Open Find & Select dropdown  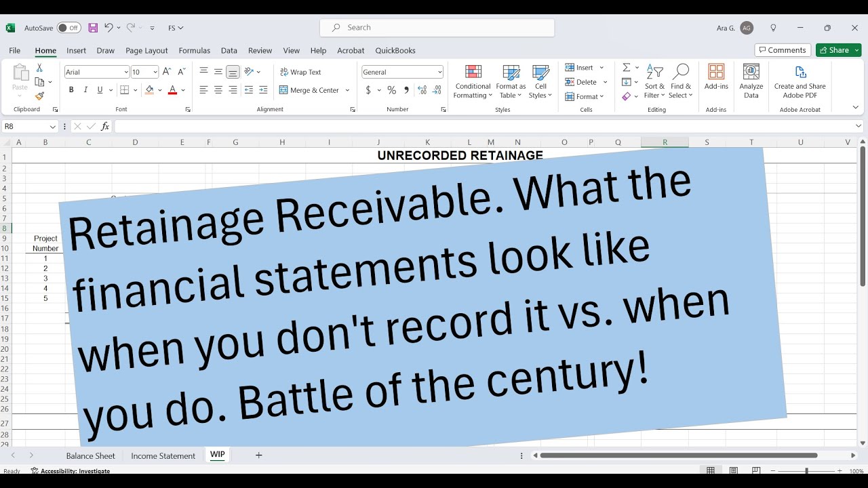[681, 81]
